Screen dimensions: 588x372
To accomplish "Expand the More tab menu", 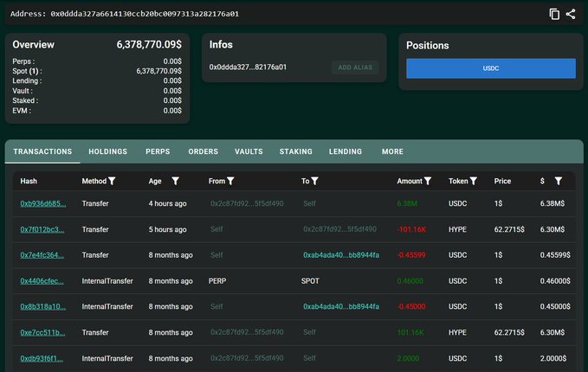I will pyautogui.click(x=392, y=151).
